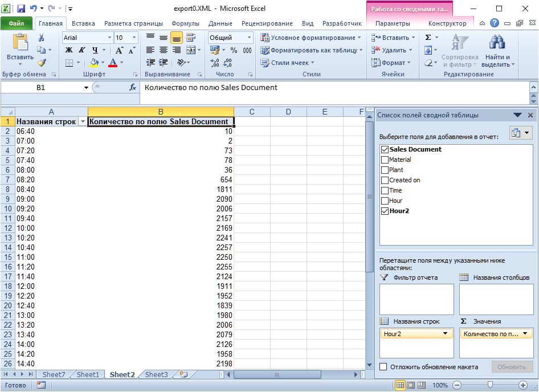Click the horizontal scrollbar thumb
The width and height of the screenshot is (539, 392).
click(x=277, y=374)
